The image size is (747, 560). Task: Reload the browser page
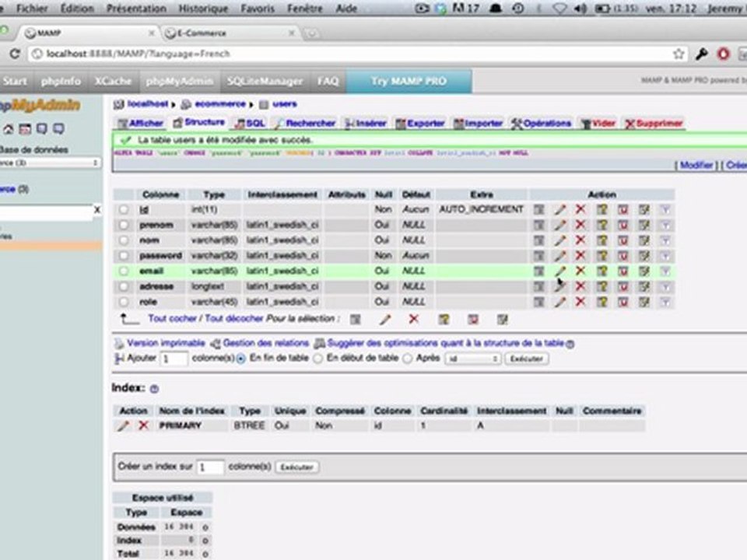(x=15, y=54)
